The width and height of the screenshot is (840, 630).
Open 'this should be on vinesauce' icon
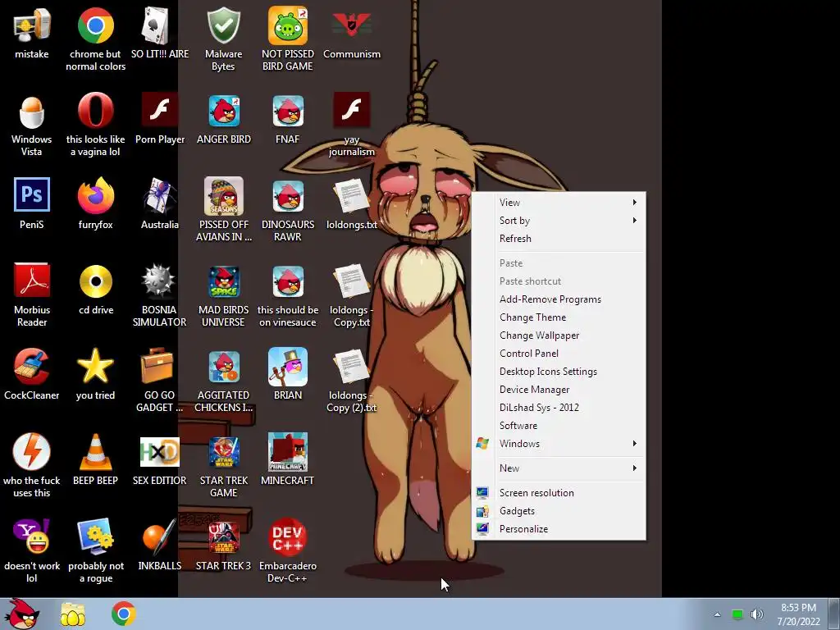(288, 281)
